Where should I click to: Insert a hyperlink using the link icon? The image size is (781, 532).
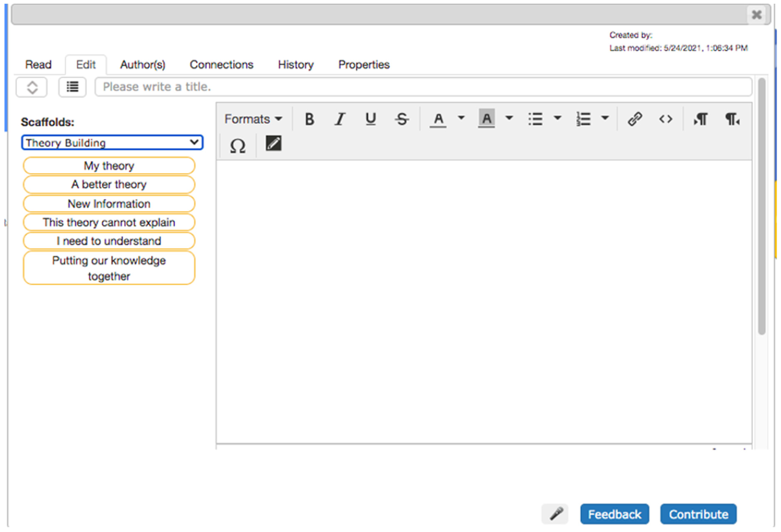tap(635, 119)
